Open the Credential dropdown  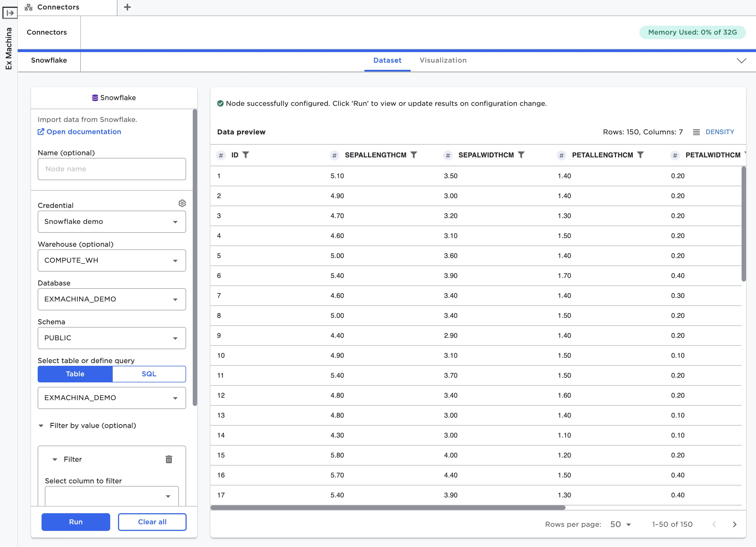point(112,221)
